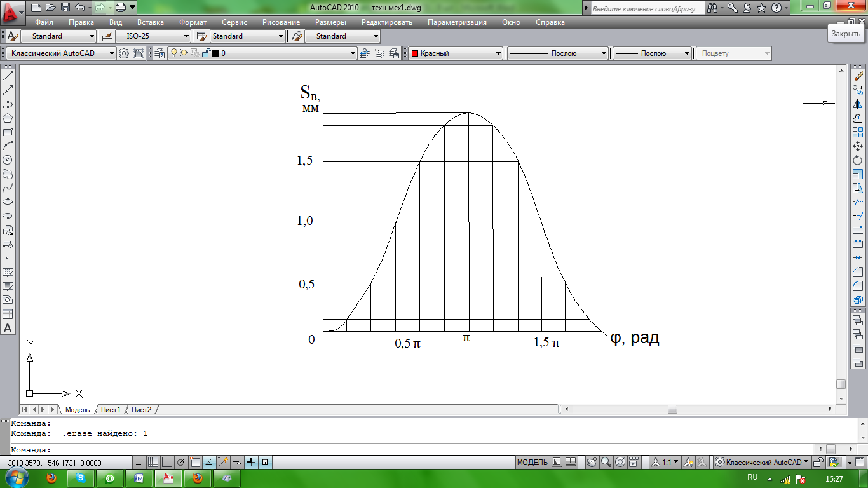Select the Array modify tool
This screenshot has height=488, width=868.
click(858, 132)
